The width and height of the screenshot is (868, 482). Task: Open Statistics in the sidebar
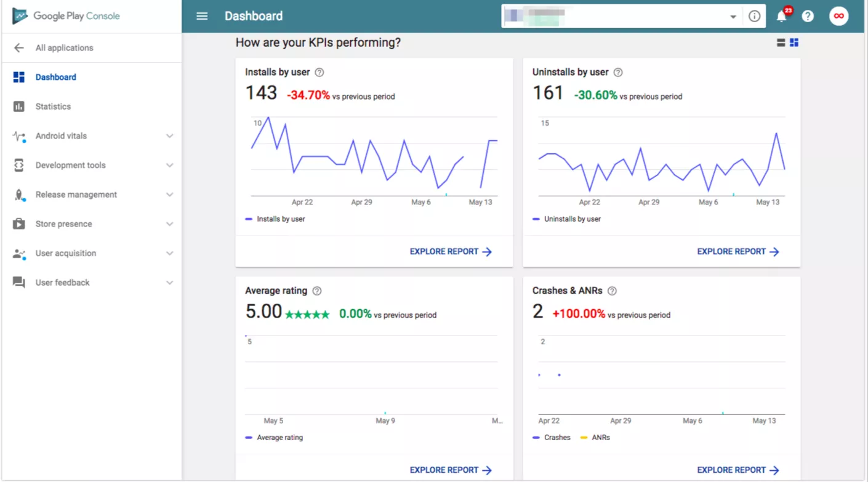(53, 106)
